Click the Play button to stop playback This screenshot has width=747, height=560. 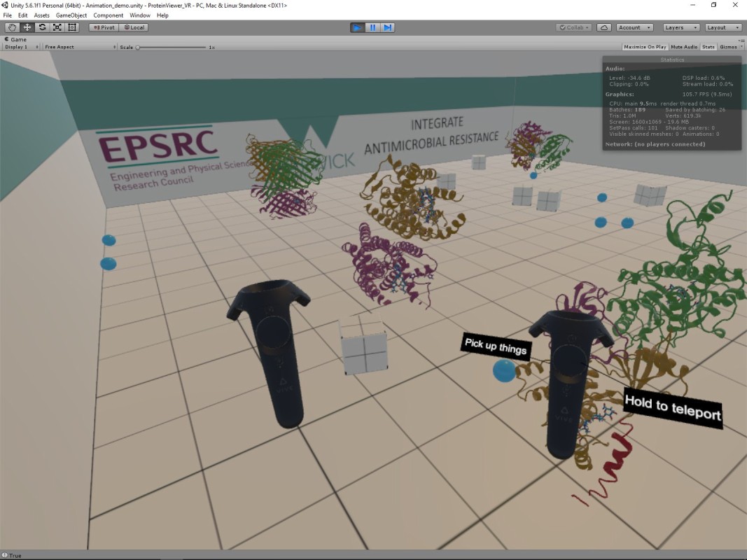click(357, 27)
